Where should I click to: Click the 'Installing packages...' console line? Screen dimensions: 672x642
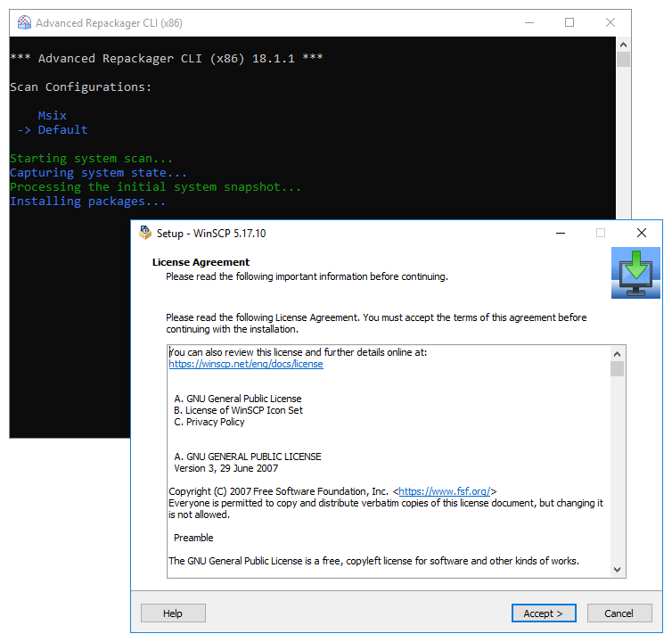(87, 202)
